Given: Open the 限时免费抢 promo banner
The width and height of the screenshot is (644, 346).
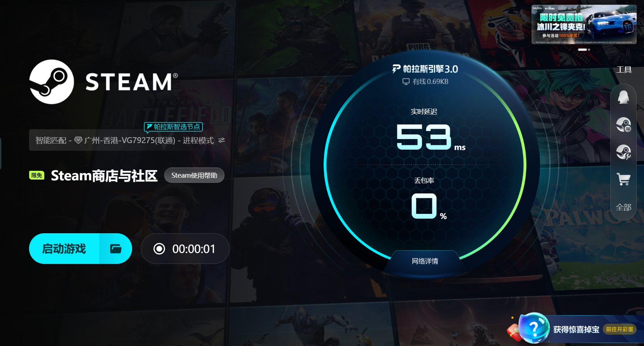Looking at the screenshot, I should (x=584, y=24).
